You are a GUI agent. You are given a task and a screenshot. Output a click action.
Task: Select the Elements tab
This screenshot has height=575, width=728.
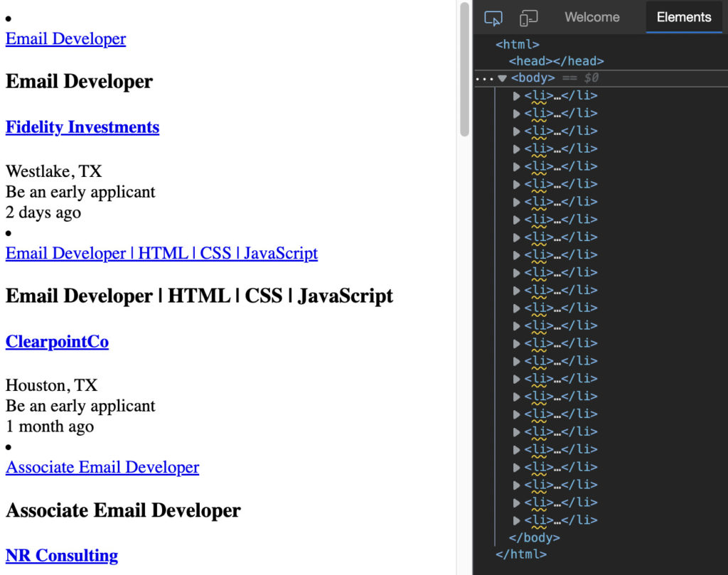[x=683, y=17]
